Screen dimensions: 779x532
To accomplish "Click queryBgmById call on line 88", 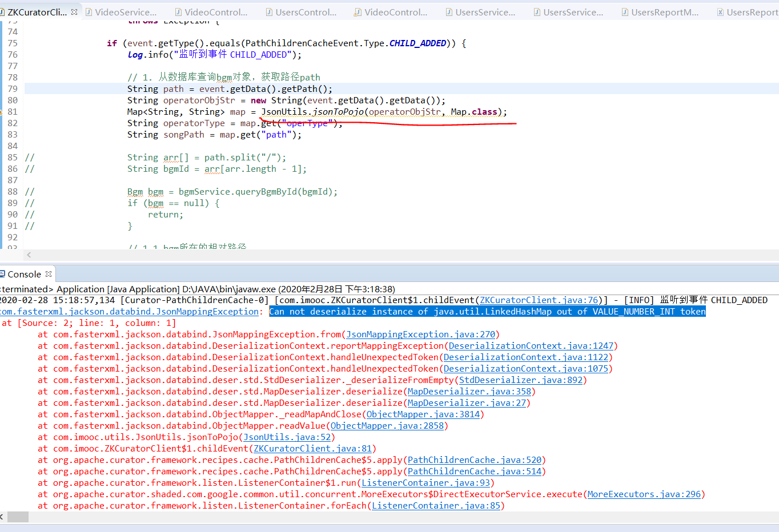I will tap(267, 192).
